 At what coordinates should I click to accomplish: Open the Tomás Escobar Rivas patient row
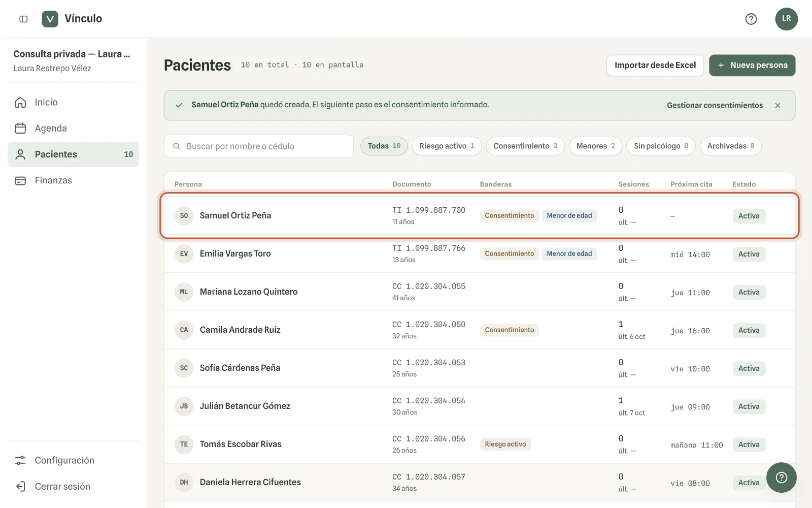pyautogui.click(x=479, y=444)
